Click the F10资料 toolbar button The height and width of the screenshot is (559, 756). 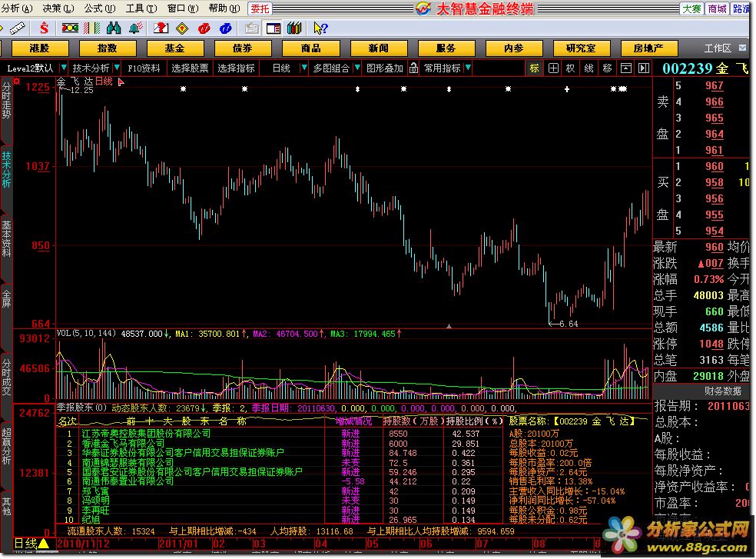tap(144, 68)
